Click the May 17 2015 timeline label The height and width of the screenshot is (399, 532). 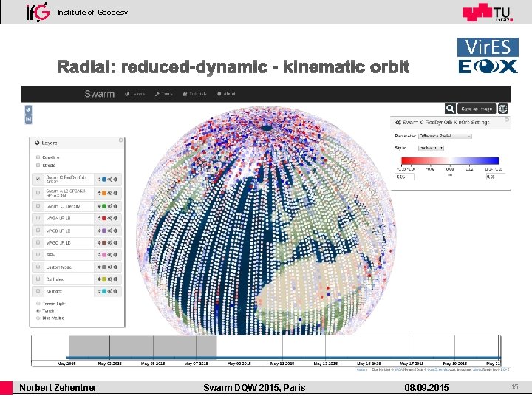(x=412, y=364)
